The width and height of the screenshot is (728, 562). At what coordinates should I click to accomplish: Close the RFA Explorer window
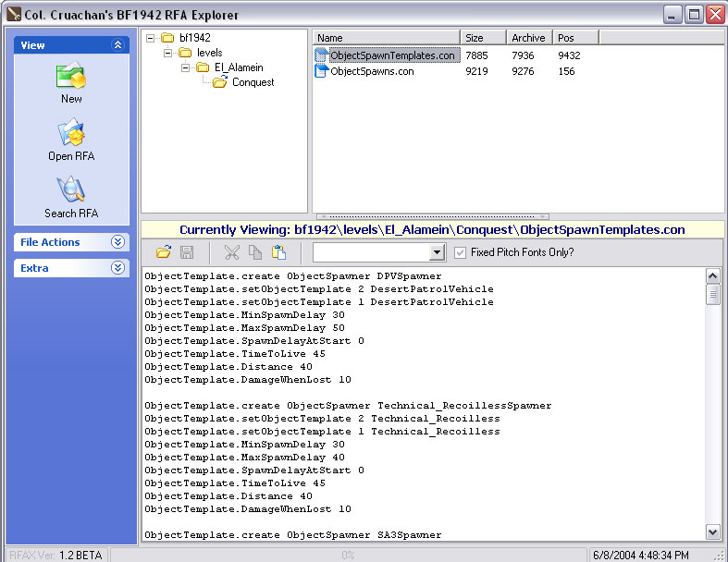coord(715,15)
